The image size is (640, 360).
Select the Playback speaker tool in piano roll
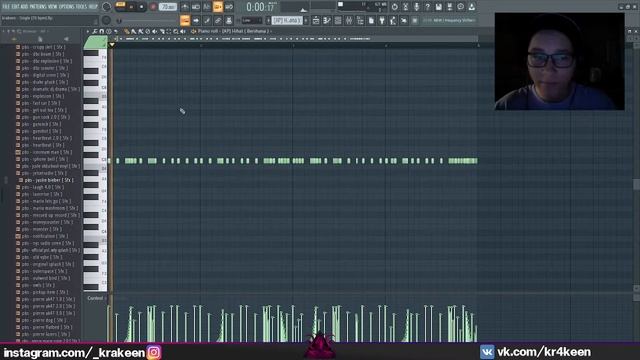click(x=182, y=31)
